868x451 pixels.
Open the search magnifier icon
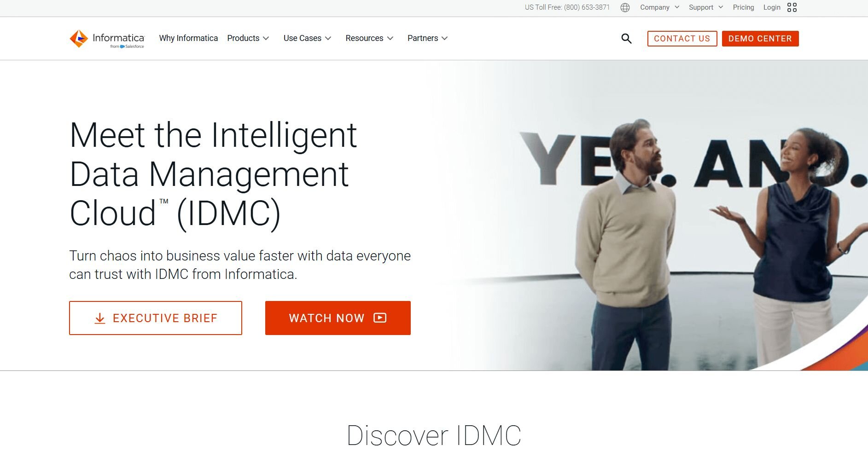click(626, 39)
